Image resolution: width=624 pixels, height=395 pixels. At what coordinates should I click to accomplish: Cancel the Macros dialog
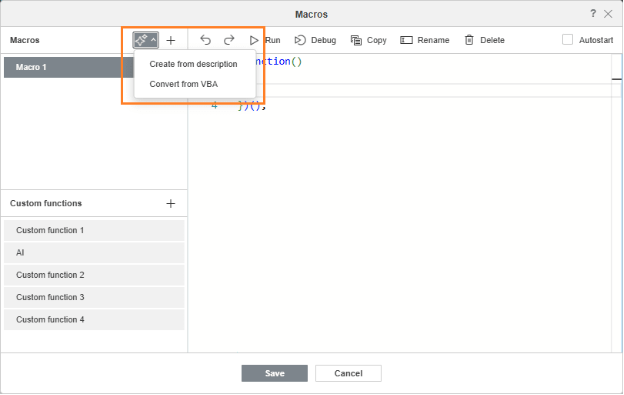click(x=348, y=373)
